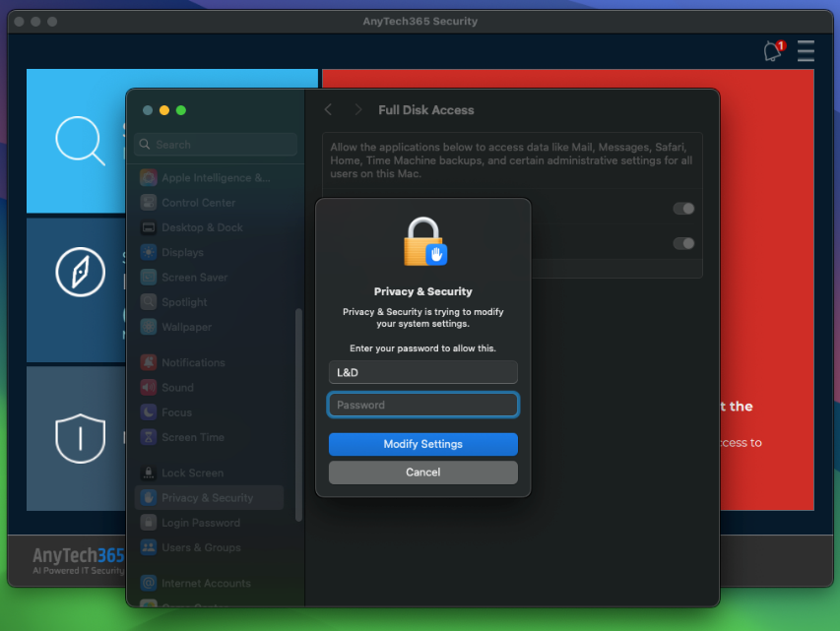Image resolution: width=840 pixels, height=631 pixels.
Task: Click Apple Intelligence sidebar icon
Action: [149, 177]
